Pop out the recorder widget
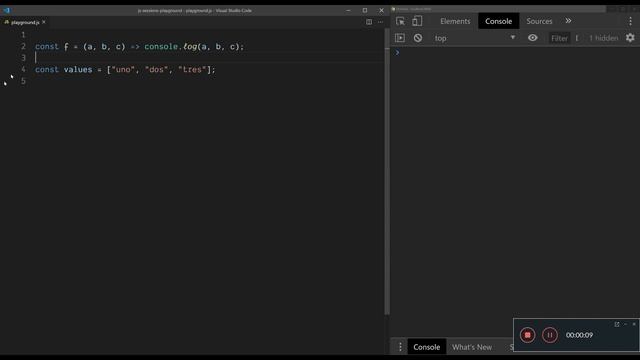640x360 pixels. 617,324
